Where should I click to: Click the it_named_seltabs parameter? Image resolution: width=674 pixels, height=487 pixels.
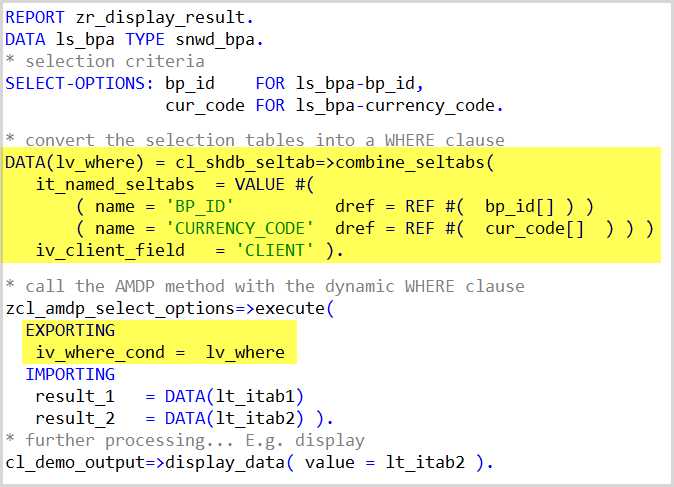(x=115, y=185)
